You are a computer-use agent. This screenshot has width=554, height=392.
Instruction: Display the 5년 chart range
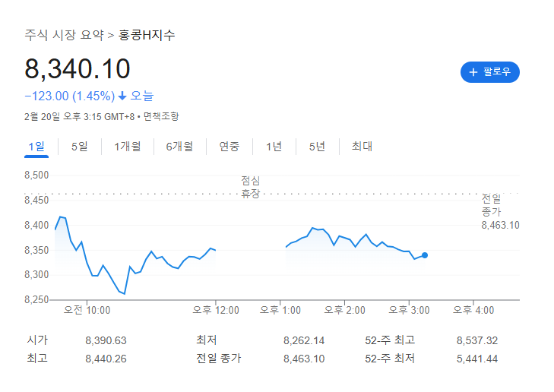[317, 147]
